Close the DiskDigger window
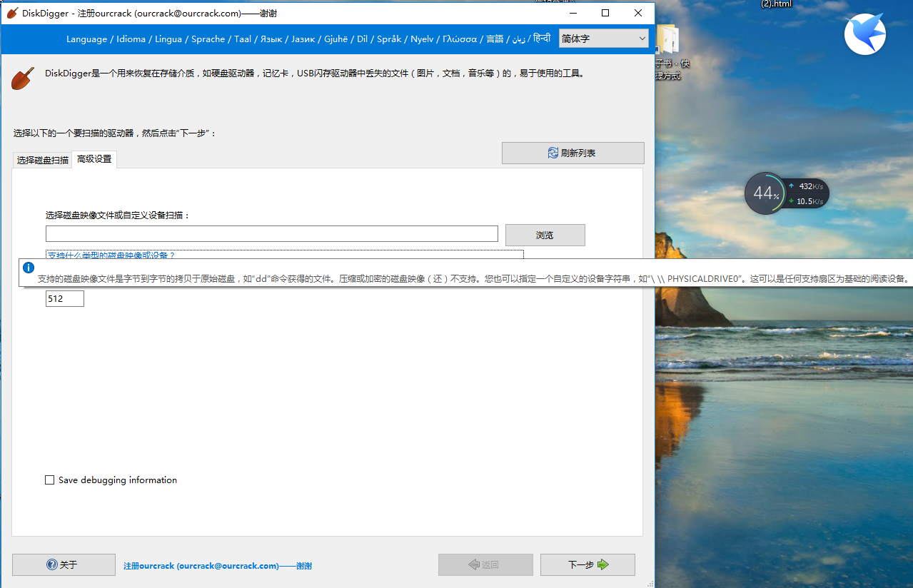 click(638, 13)
